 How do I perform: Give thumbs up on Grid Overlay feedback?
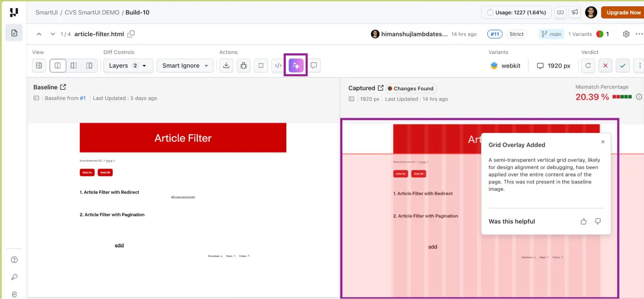[x=583, y=221]
